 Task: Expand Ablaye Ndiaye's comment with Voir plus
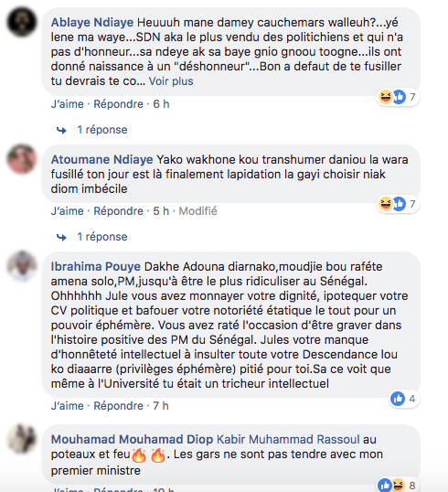point(171,81)
